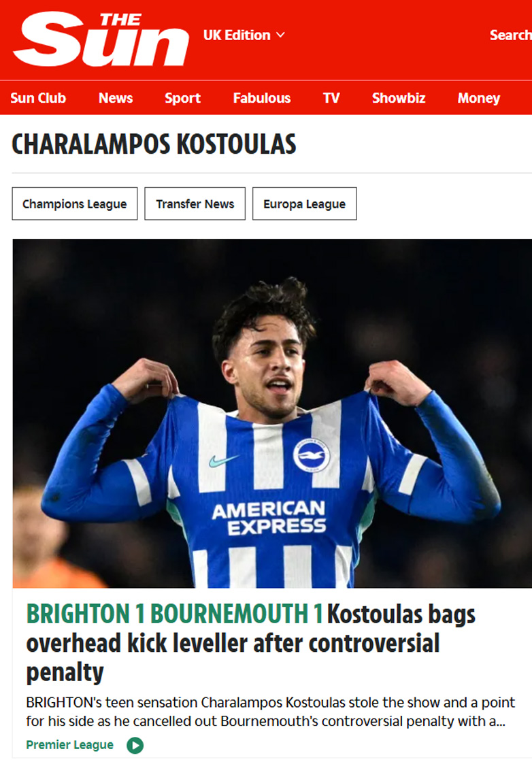Screen dimensions: 532x760
Task: Click the article summary about Brighton's teen sensation
Action: coord(270,712)
